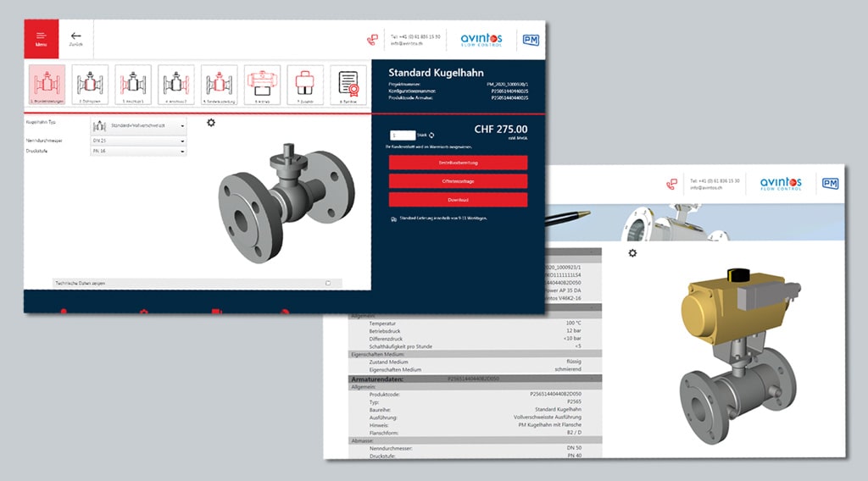Expand the Druckstufe PN 16 dropdown
The width and height of the screenshot is (868, 481).
(138, 152)
